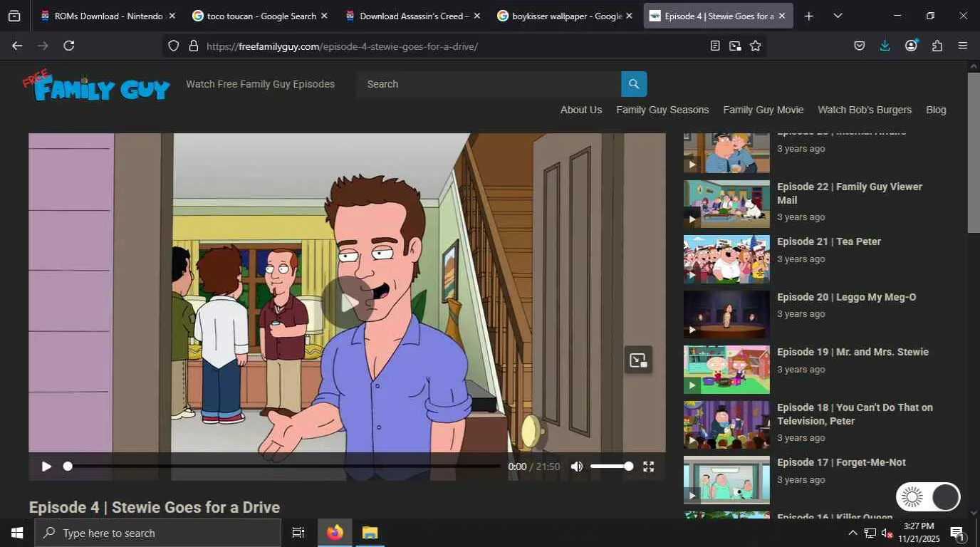Open Episode 21 Tea Peter link
Image resolution: width=980 pixels, height=547 pixels.
(x=829, y=241)
